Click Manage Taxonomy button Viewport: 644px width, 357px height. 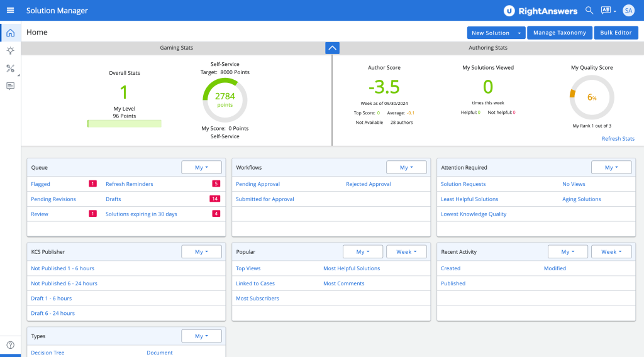point(559,33)
